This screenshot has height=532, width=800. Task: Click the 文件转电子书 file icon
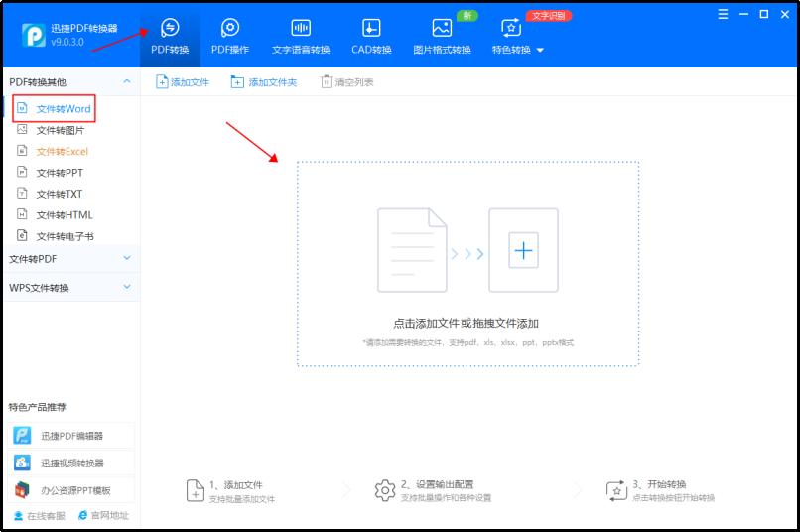[22, 235]
